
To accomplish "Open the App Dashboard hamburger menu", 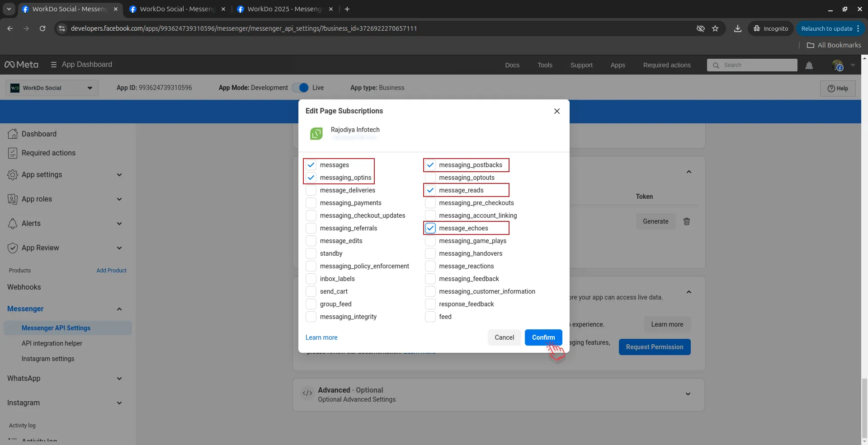I will [54, 65].
